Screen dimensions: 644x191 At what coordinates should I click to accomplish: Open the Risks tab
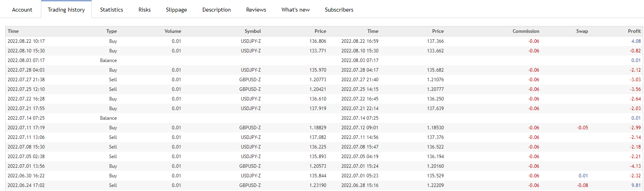tap(144, 10)
